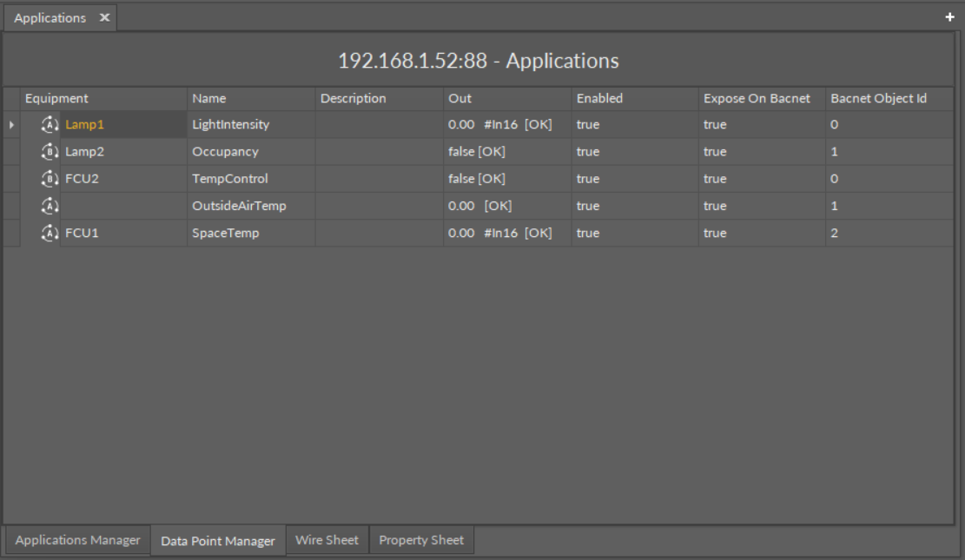Close the Applications tab
965x560 pixels.
coord(104,17)
